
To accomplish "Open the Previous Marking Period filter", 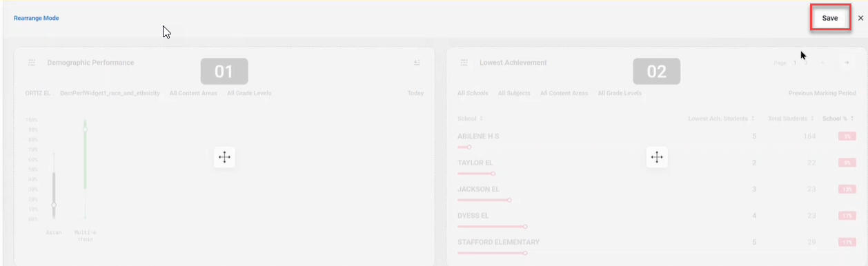I will tap(822, 93).
